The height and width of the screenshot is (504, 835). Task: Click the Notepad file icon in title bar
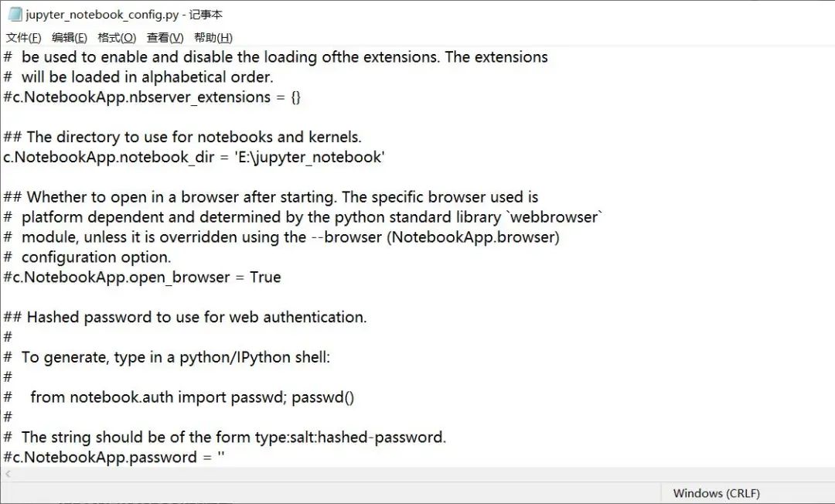tap(14, 15)
